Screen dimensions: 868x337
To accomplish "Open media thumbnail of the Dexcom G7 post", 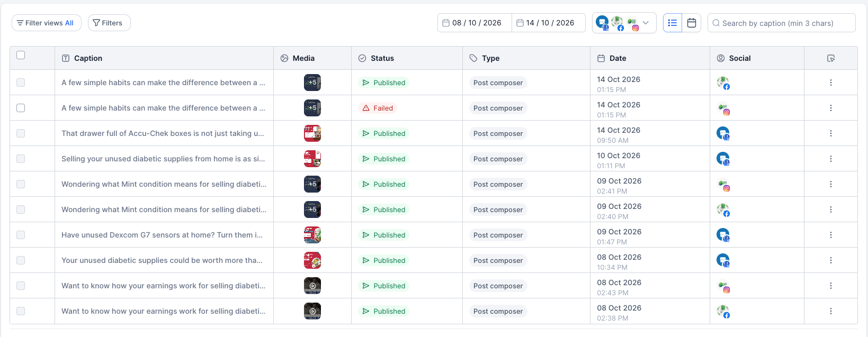I will click(312, 235).
